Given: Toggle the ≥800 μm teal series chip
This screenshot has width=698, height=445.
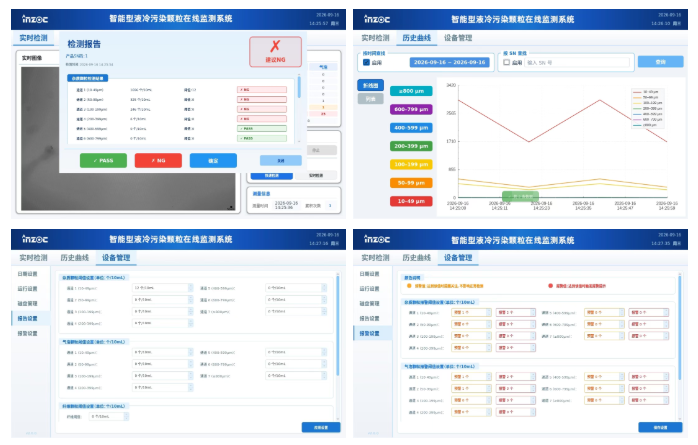Looking at the screenshot, I should tap(411, 91).
